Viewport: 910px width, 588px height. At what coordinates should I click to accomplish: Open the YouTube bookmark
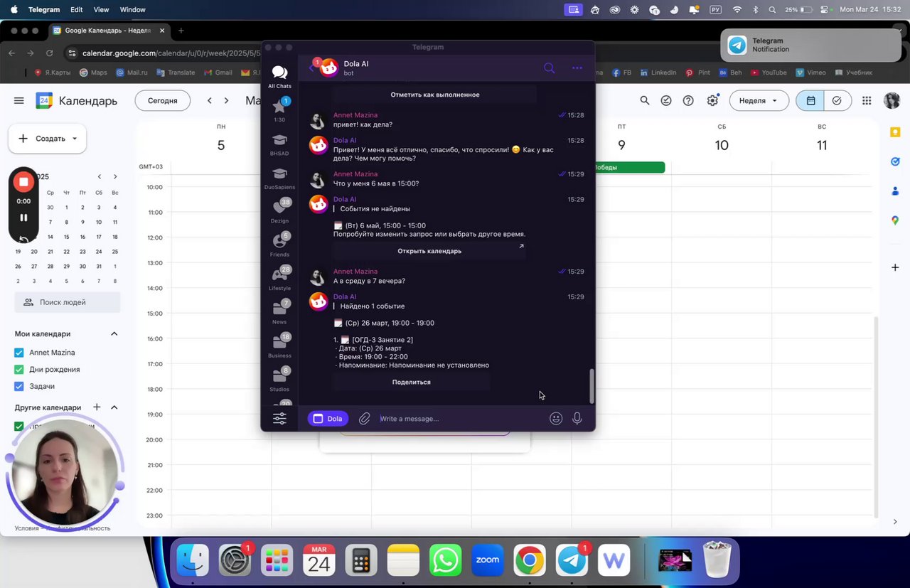tap(769, 73)
